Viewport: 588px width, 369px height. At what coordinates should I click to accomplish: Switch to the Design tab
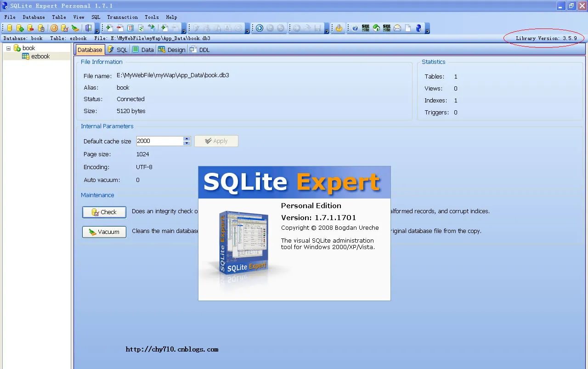point(171,50)
